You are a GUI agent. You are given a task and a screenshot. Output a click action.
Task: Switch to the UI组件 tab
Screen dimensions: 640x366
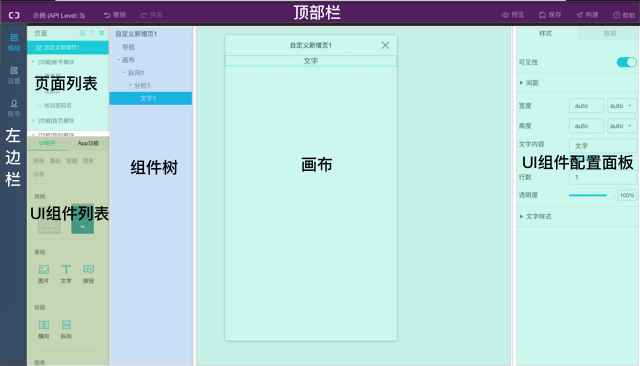pos(47,143)
